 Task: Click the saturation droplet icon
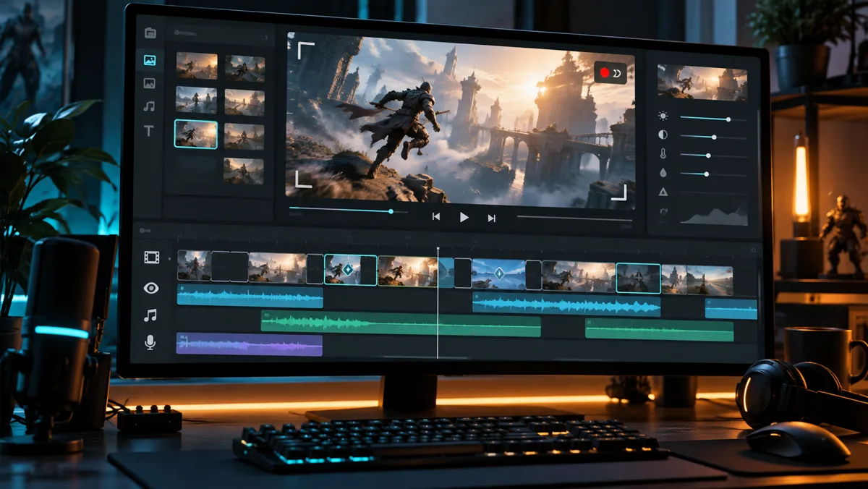[x=663, y=173]
